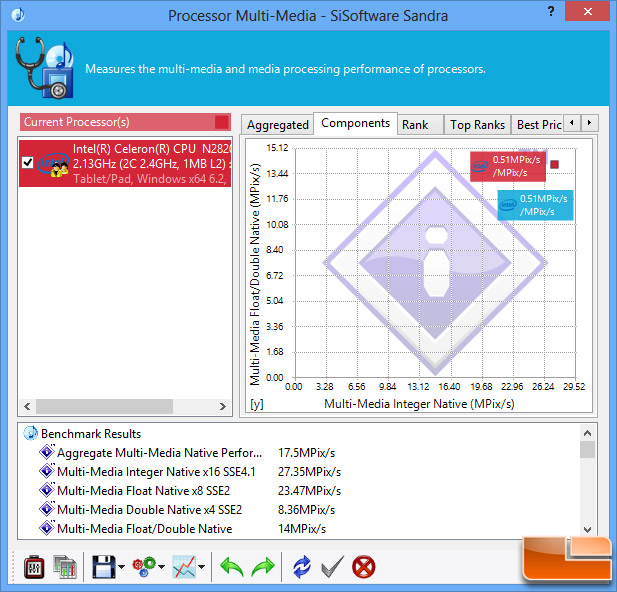617x592 pixels.
Task: Switch to the Aggregated tab
Action: point(277,125)
